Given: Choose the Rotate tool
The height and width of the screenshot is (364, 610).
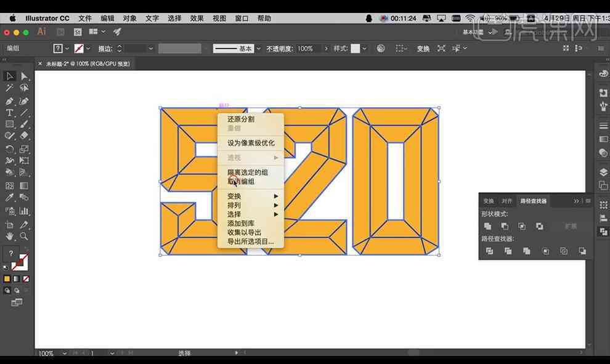Looking at the screenshot, I should [10, 149].
